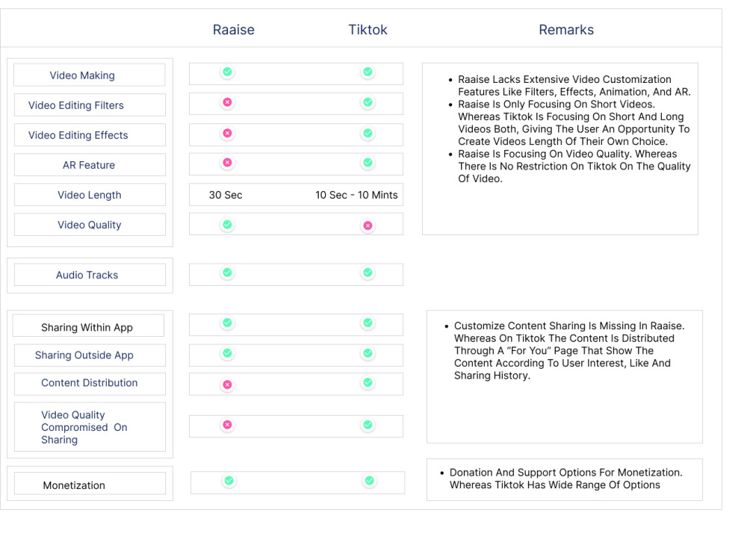Select the Remarks column header

click(566, 30)
